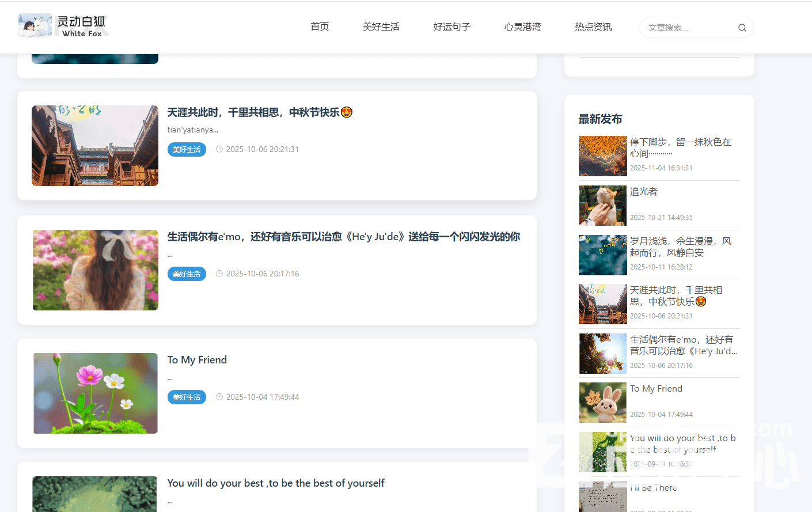812x512 pixels.
Task: Click the White Fox site logo
Action: [x=62, y=26]
